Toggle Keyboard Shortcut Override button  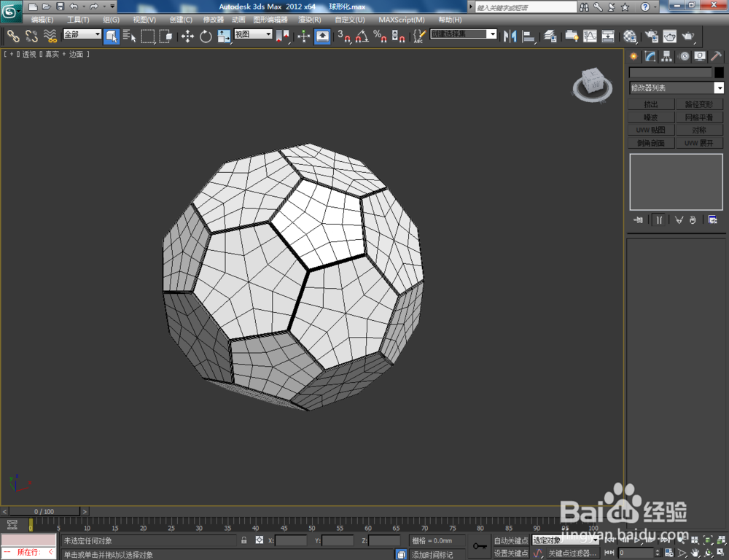pyautogui.click(x=322, y=36)
